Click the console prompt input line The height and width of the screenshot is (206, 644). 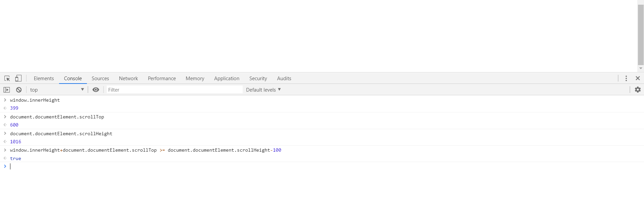(x=168, y=166)
